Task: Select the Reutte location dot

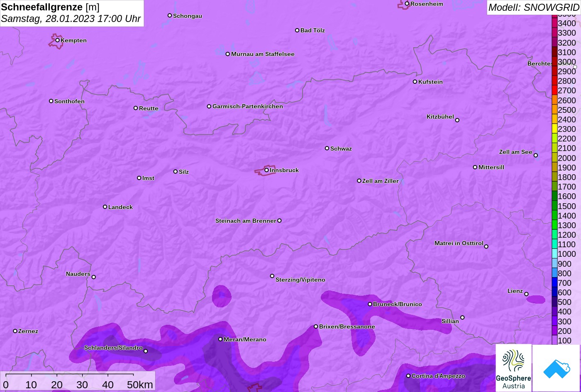Action: (x=136, y=108)
